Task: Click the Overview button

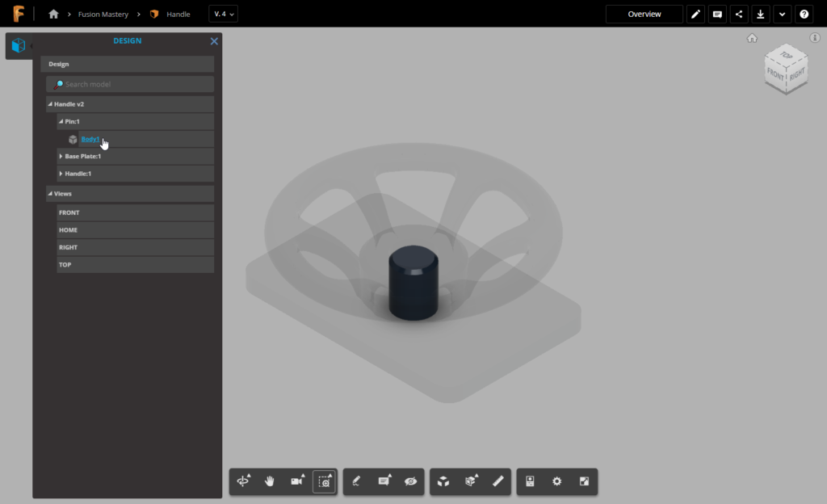Action: (644, 14)
